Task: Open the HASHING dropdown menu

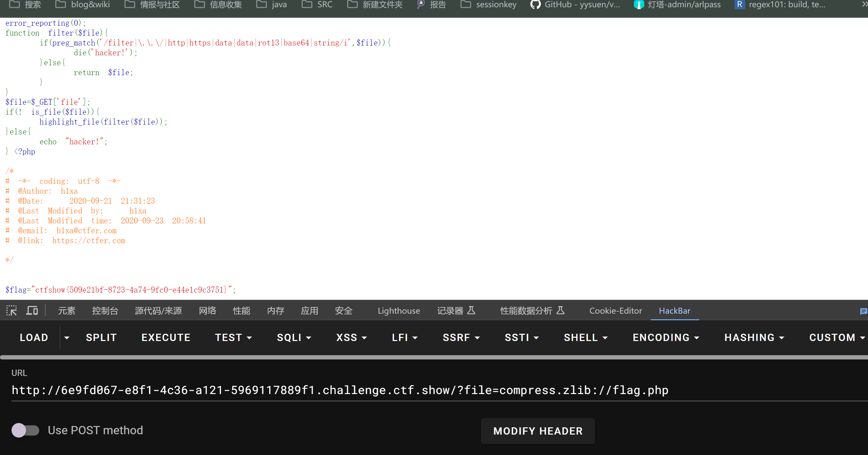Action: click(x=754, y=337)
